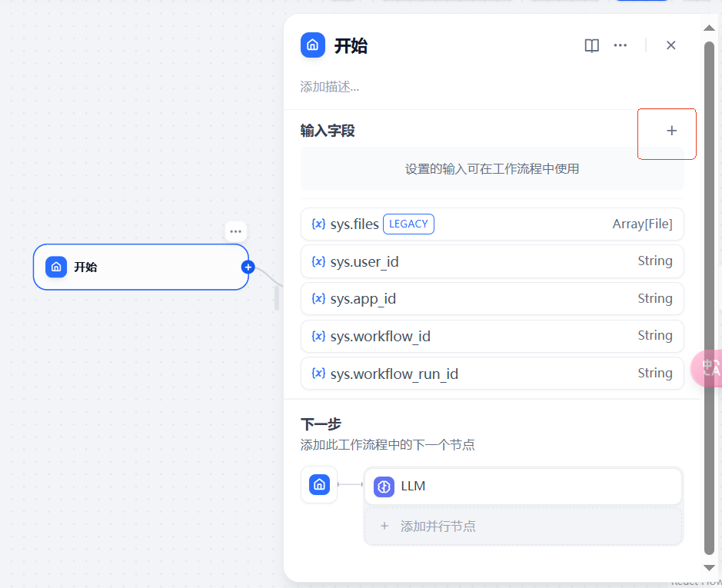The image size is (722, 588).
Task: Select the 开始 node on canvas
Action: coord(138,267)
